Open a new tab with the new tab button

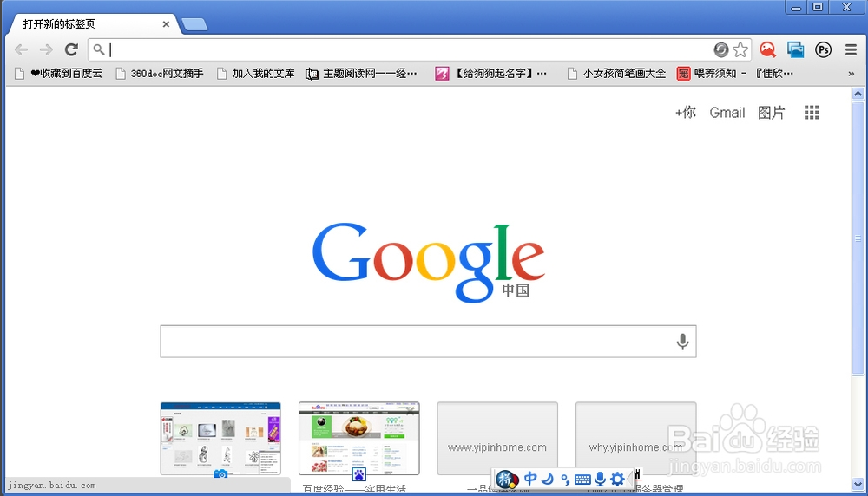click(194, 24)
